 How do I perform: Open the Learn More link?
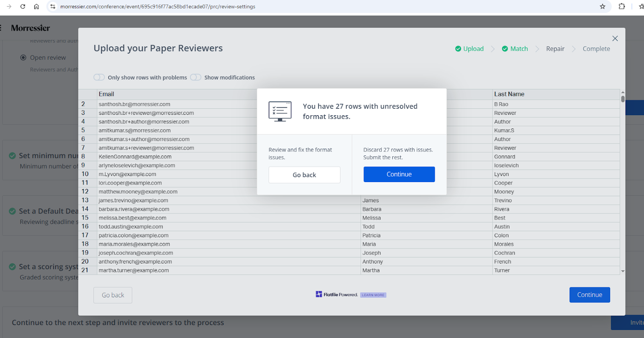pyautogui.click(x=373, y=295)
